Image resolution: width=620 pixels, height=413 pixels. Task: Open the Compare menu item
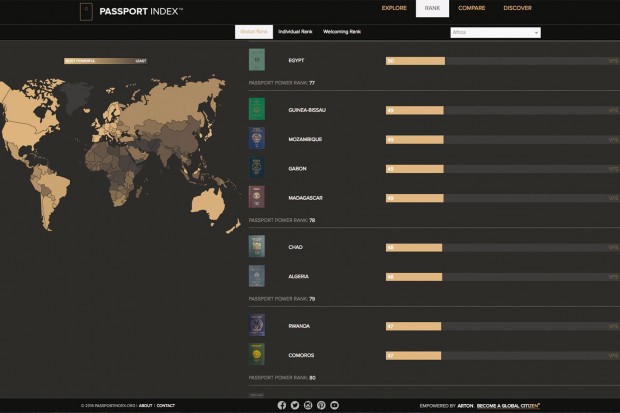(x=472, y=8)
